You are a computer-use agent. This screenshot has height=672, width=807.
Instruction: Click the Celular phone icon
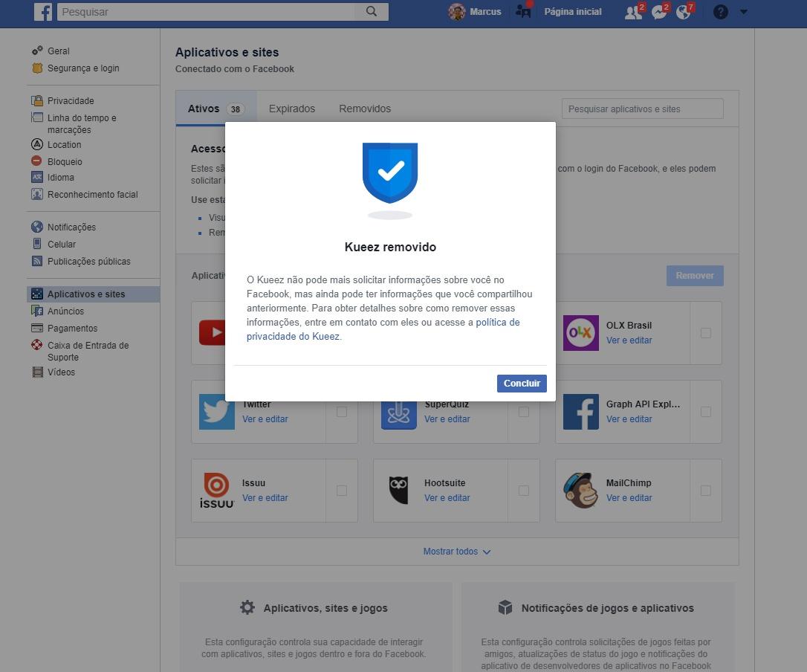(37, 244)
